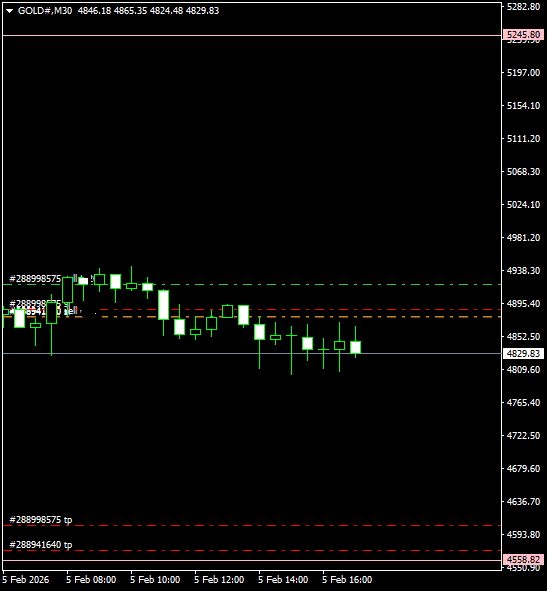Click the low value 4824.48 in chart header
The height and width of the screenshot is (591, 547).
166,11
